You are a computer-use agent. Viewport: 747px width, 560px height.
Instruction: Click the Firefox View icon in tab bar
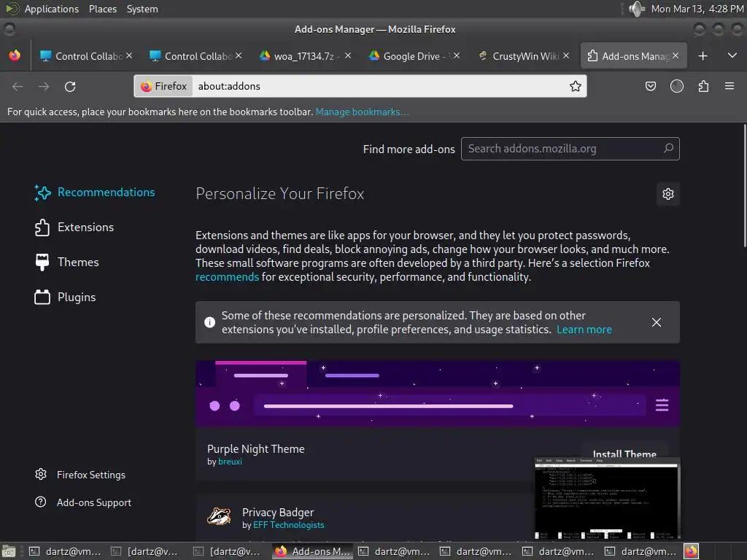[15, 55]
